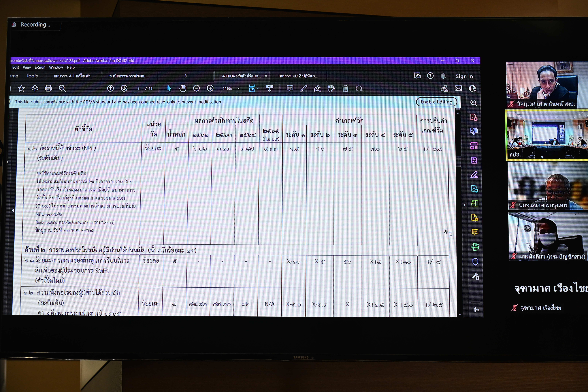Select the สปอ. meeting room video thumbnail

pyautogui.click(x=547, y=135)
